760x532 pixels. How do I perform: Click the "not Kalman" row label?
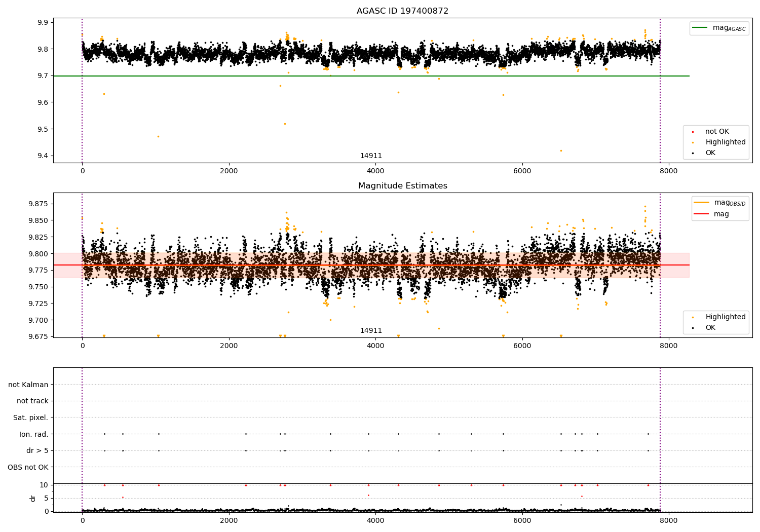(28, 385)
